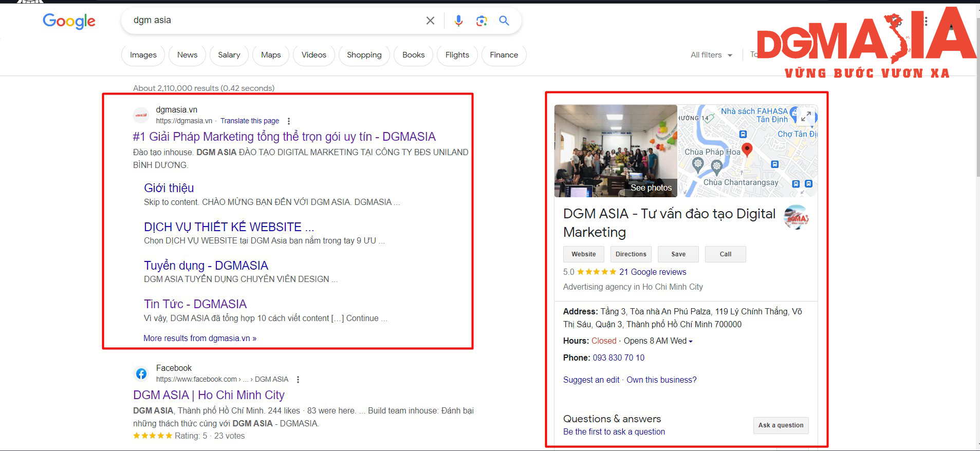The height and width of the screenshot is (451, 980).
Task: Open the #1 Giải Pháp Marketing result
Action: point(284,137)
